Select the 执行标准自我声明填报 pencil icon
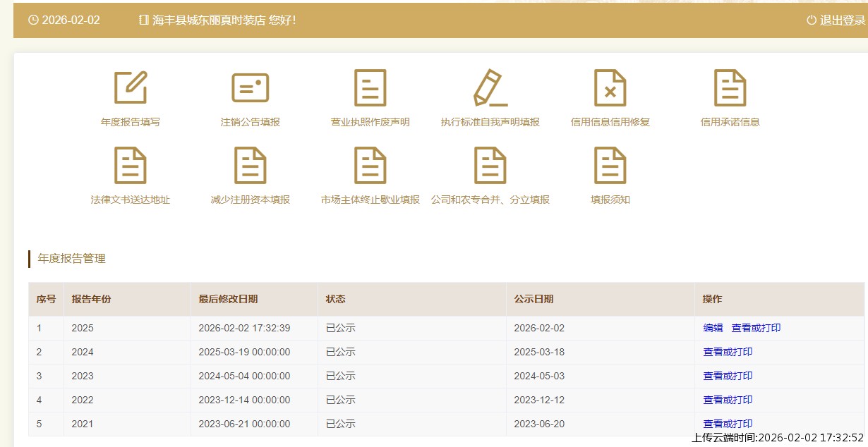The width and height of the screenshot is (868, 447). 490,88
